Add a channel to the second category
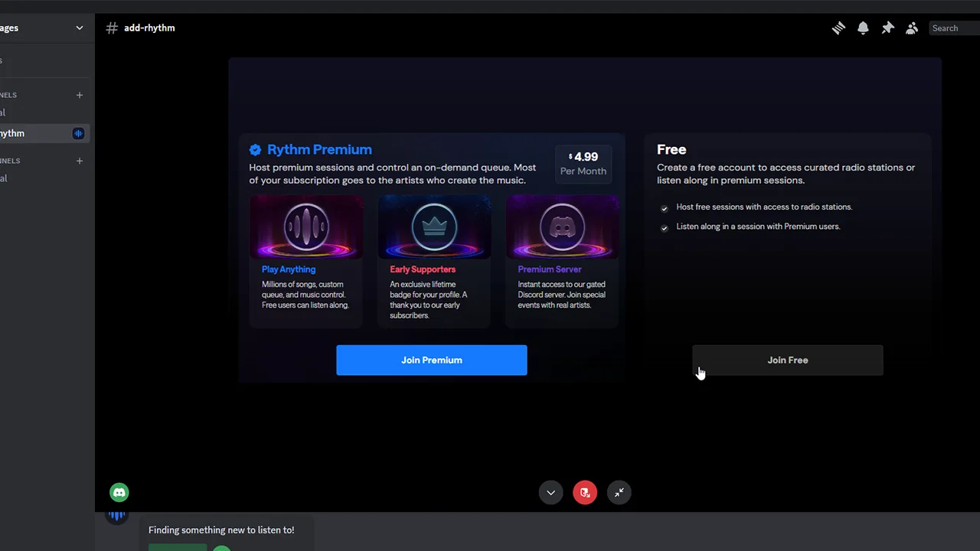980x551 pixels. [x=79, y=161]
